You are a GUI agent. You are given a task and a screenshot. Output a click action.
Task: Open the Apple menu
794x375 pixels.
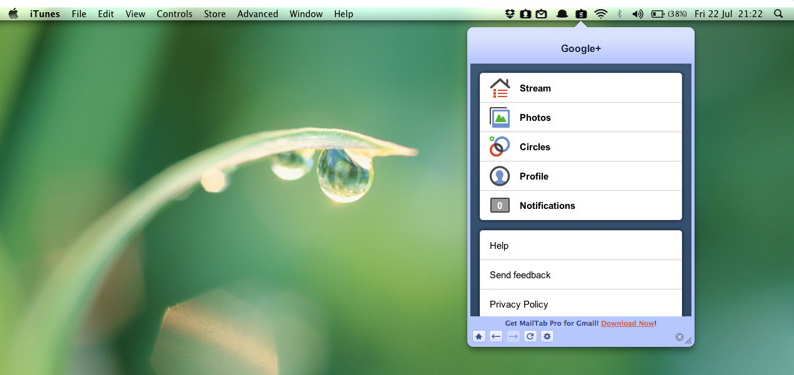[13, 14]
